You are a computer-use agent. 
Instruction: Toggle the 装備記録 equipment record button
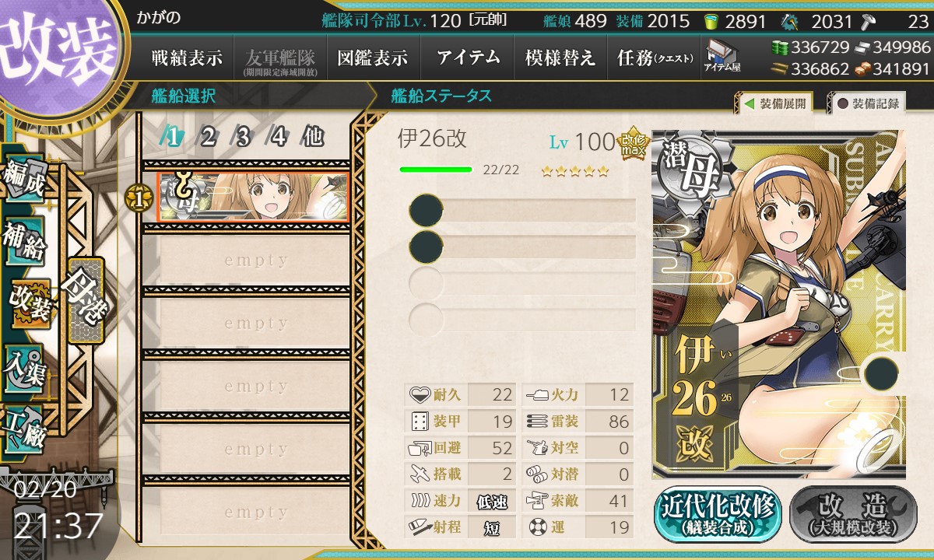coord(868,103)
